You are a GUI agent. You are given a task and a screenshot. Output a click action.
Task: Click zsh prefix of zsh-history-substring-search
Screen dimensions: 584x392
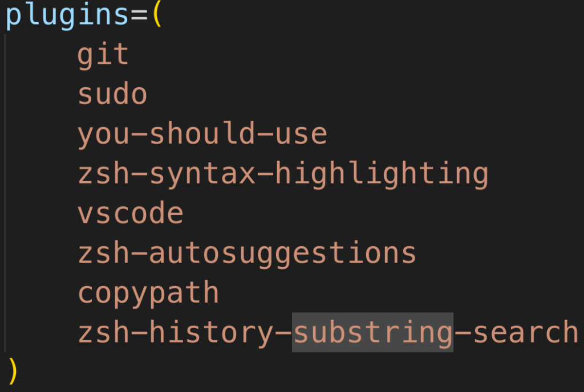pos(104,332)
